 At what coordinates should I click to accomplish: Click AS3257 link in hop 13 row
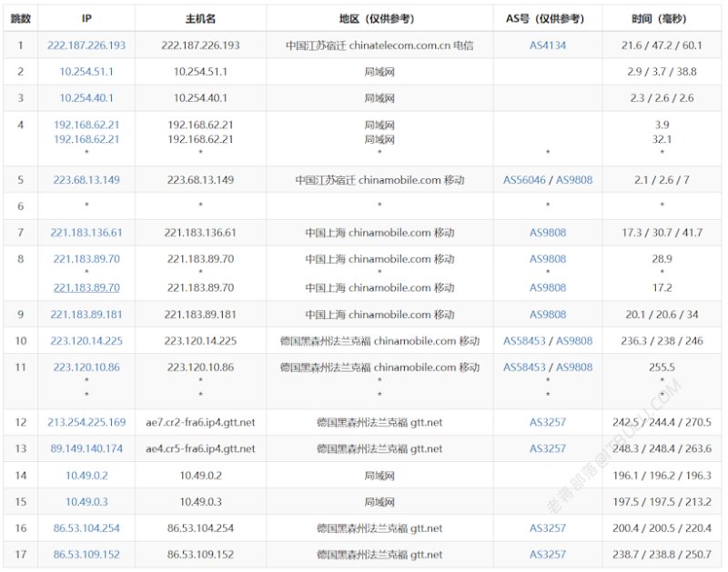548,448
